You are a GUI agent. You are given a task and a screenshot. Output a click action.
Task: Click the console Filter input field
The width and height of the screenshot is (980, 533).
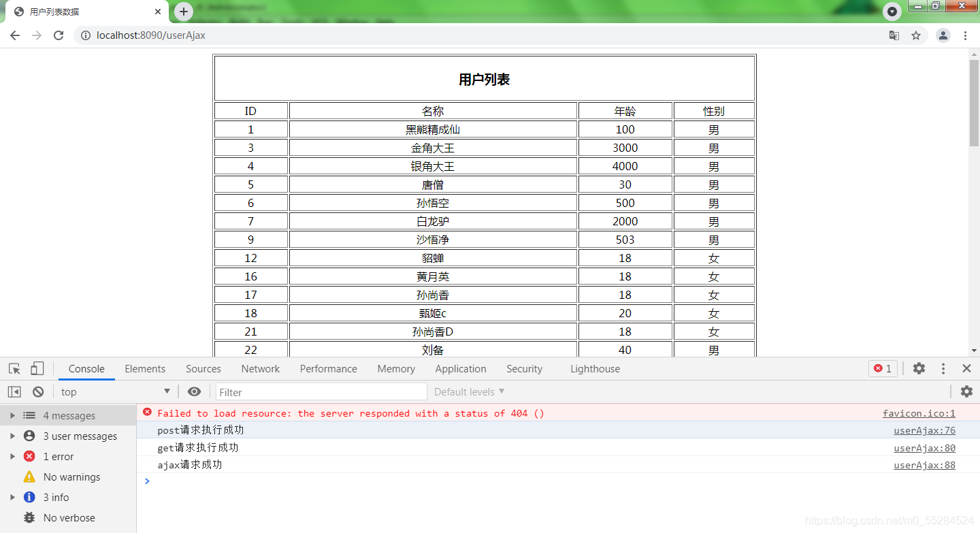(321, 391)
